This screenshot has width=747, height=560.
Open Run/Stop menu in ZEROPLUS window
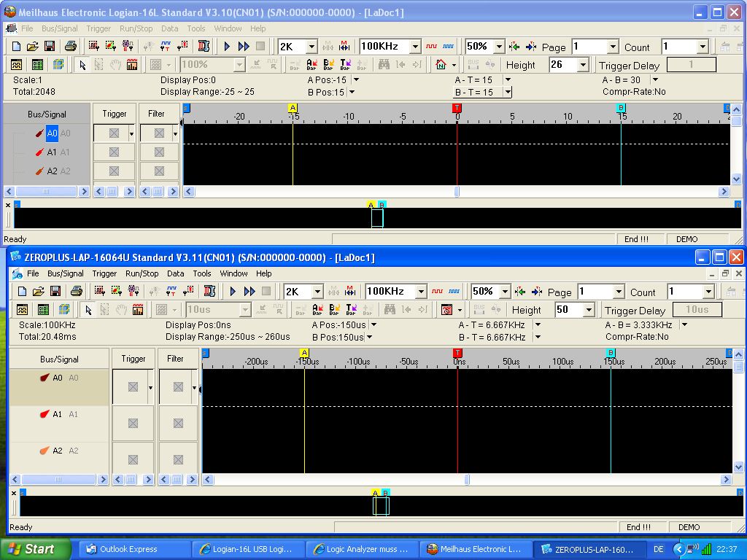[x=142, y=273]
